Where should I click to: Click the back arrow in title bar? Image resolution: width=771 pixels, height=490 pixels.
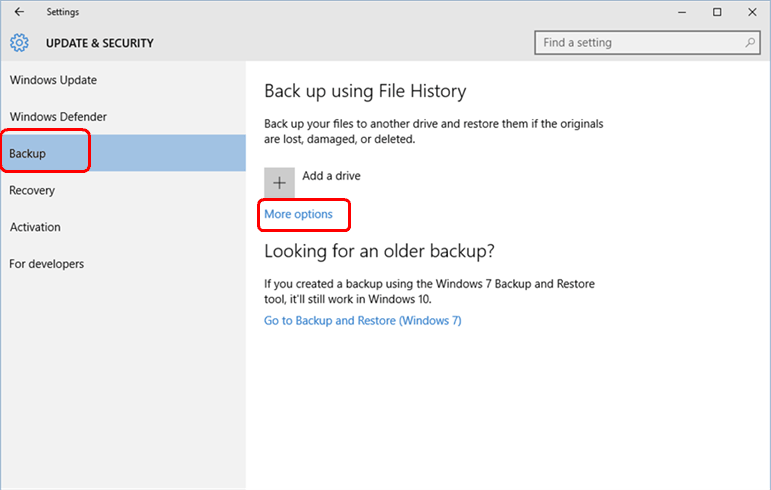tap(19, 12)
